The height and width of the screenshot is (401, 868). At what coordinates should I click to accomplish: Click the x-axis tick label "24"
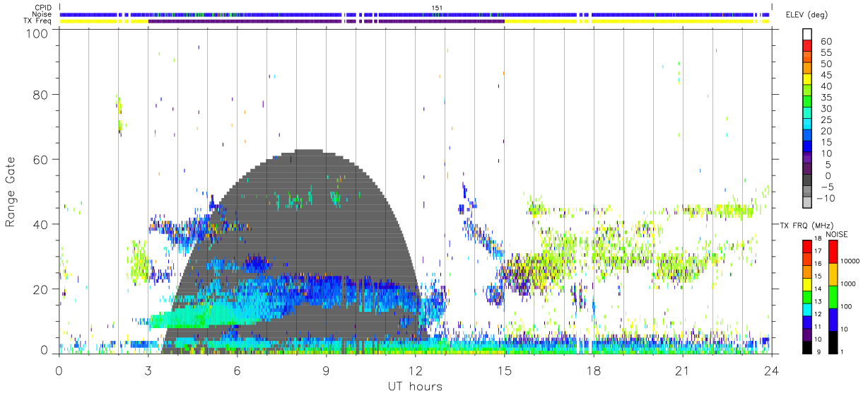click(x=772, y=371)
